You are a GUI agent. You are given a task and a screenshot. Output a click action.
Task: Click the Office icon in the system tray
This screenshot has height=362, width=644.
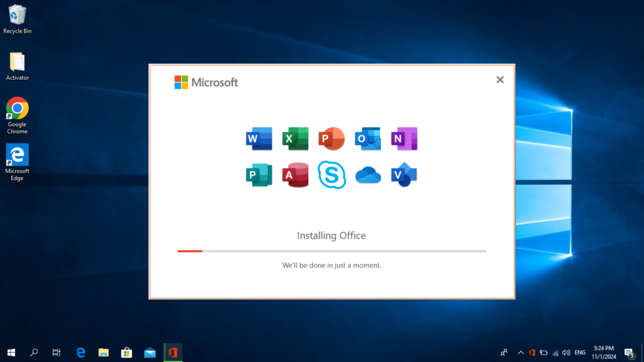(x=532, y=353)
